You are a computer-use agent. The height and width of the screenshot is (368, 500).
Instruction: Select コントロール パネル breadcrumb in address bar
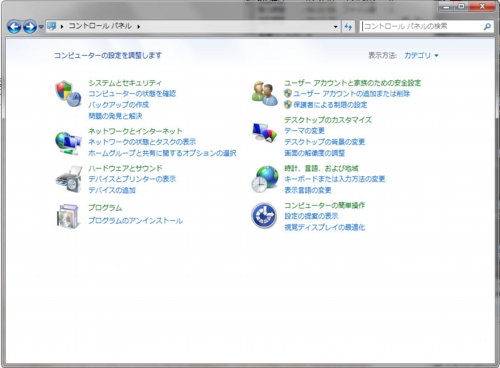(100, 26)
